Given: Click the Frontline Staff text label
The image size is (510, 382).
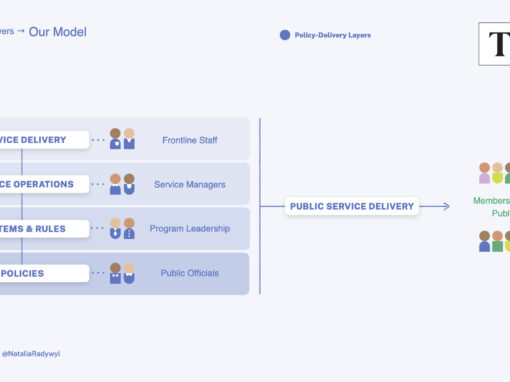Looking at the screenshot, I should point(190,140).
